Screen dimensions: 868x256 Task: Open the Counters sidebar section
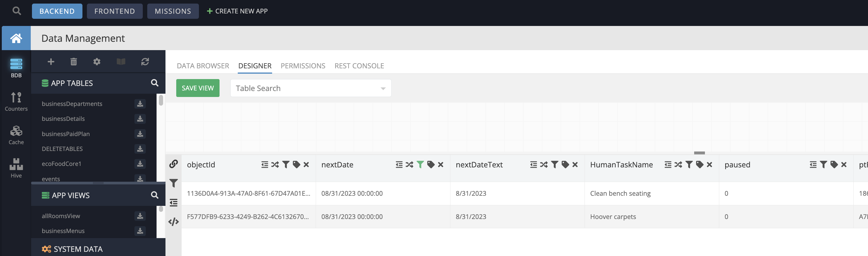tap(16, 101)
